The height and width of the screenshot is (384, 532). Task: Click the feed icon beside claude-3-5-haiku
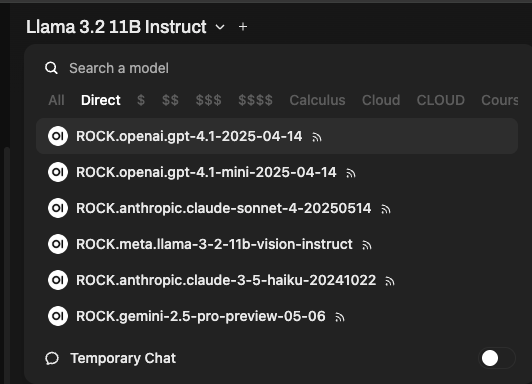pos(390,281)
